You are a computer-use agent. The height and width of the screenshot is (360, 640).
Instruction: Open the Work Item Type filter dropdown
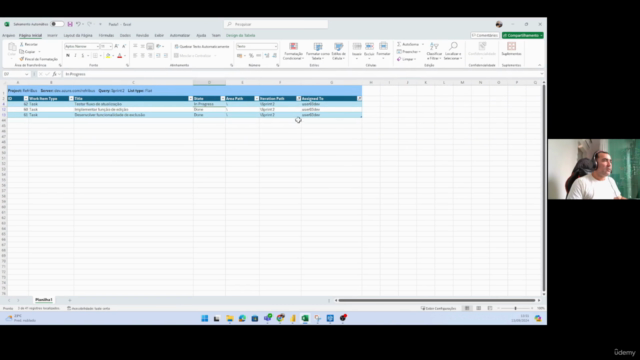coord(71,98)
